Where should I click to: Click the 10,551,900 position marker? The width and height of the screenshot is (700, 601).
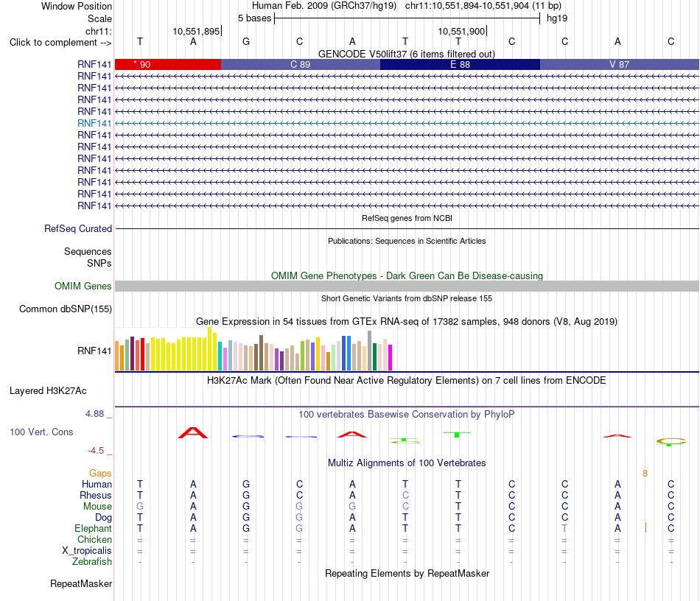coord(461,31)
